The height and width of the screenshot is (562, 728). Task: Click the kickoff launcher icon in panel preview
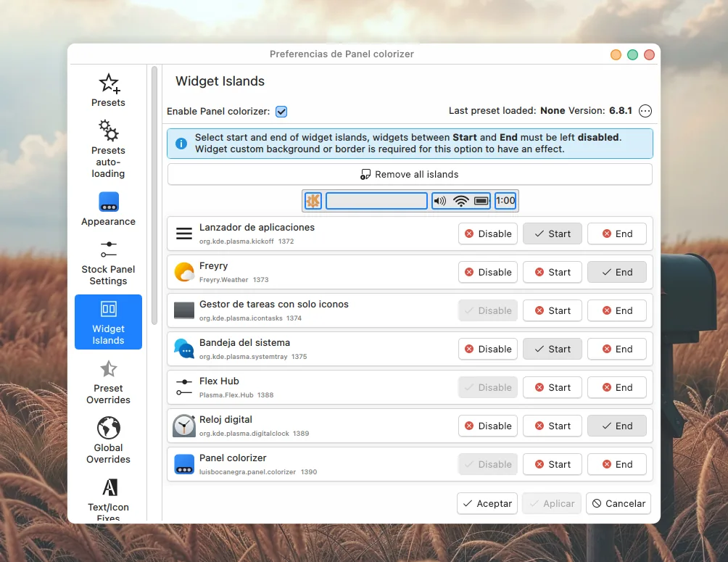coord(313,201)
